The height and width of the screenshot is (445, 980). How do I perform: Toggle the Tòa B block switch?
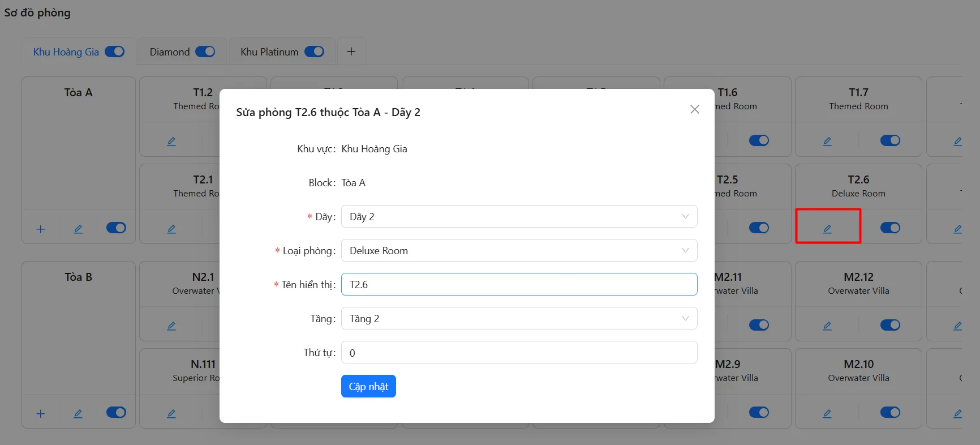116,412
